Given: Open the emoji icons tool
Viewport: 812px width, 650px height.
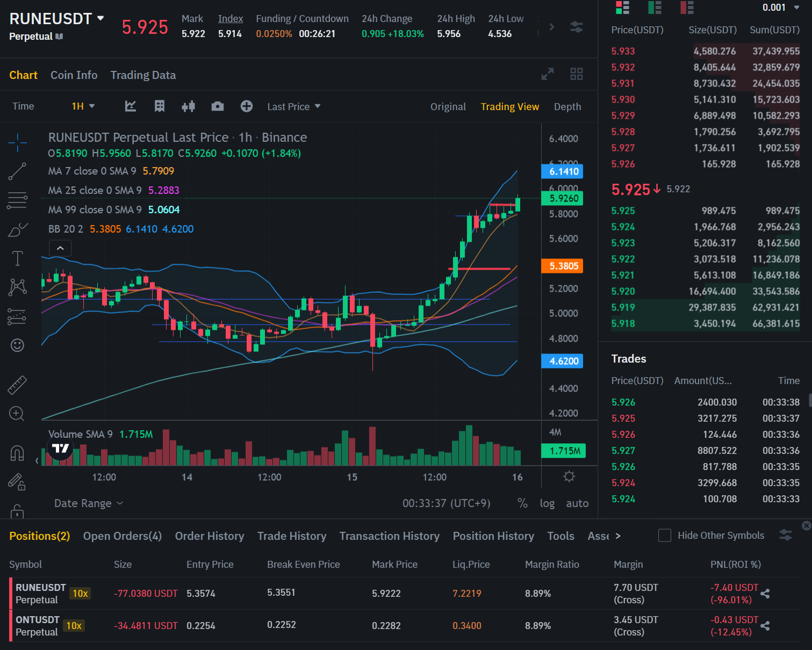Looking at the screenshot, I should (x=17, y=345).
